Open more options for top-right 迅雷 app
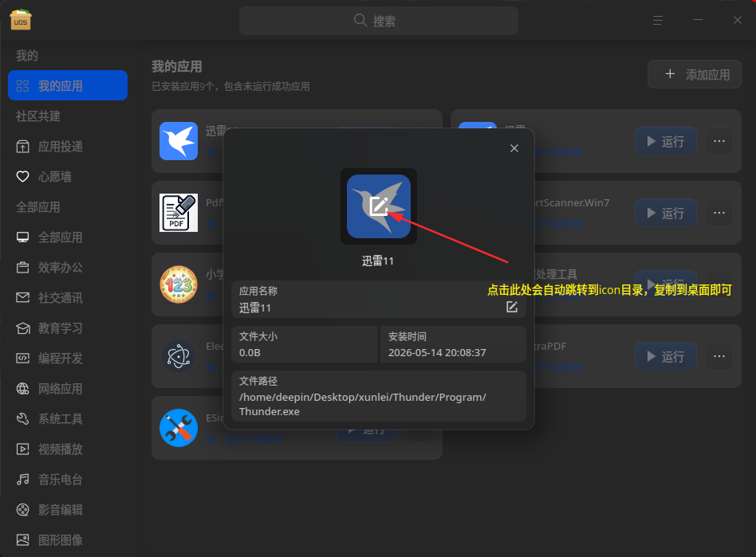The width and height of the screenshot is (756, 557). coord(719,141)
